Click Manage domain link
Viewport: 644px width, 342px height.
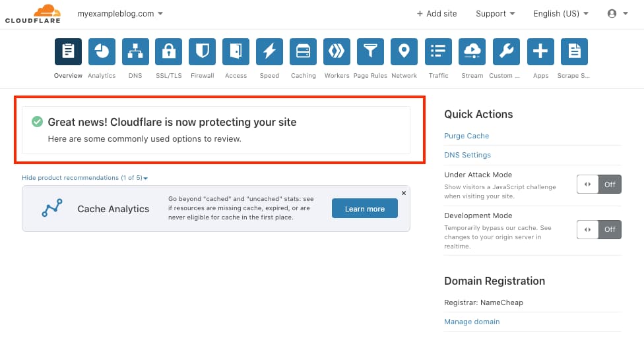(x=472, y=322)
